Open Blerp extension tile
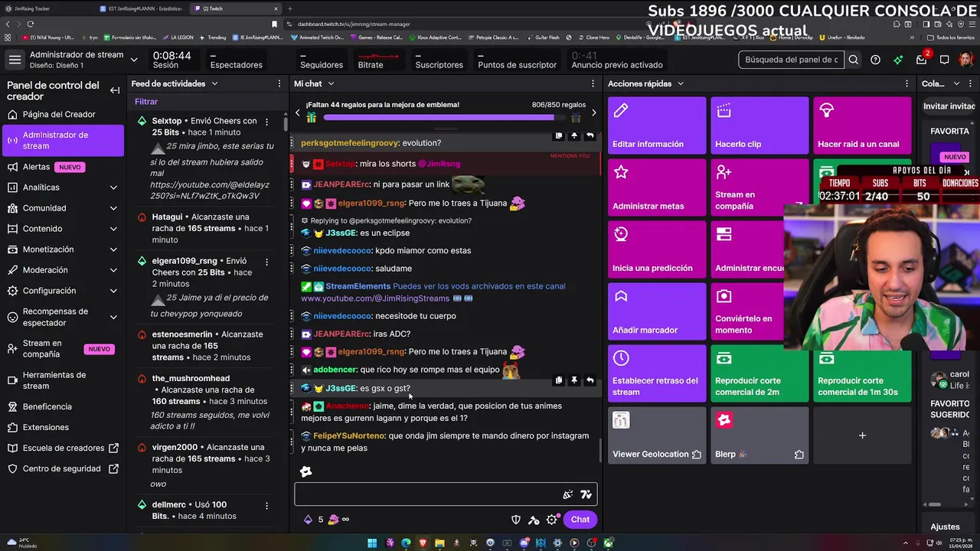This screenshot has height=551, width=980. (759, 435)
